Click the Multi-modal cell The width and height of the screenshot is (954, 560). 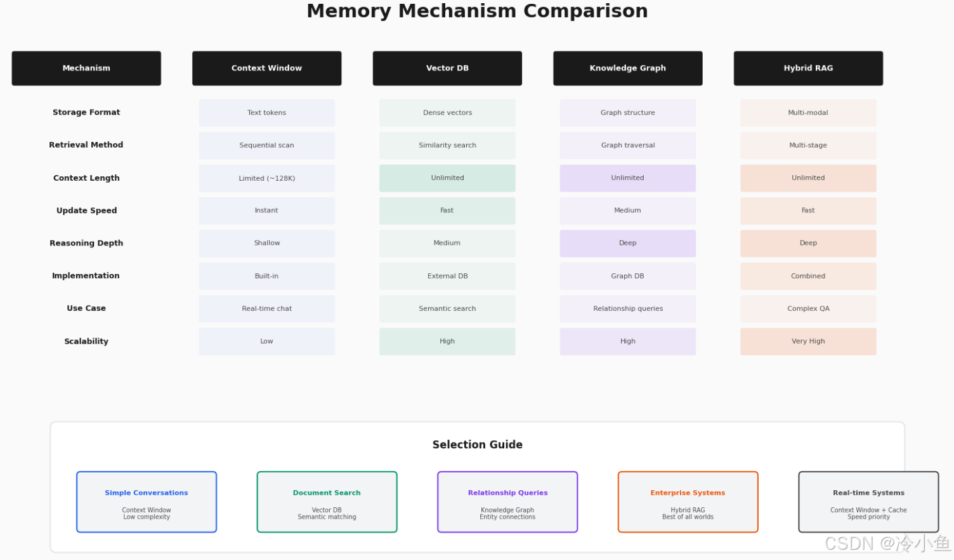[x=808, y=113]
